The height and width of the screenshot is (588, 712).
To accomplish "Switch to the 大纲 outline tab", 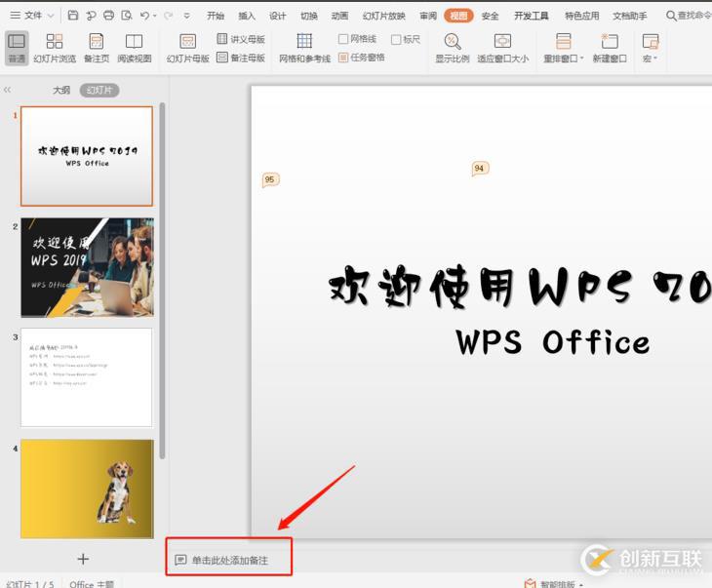I will tap(61, 91).
